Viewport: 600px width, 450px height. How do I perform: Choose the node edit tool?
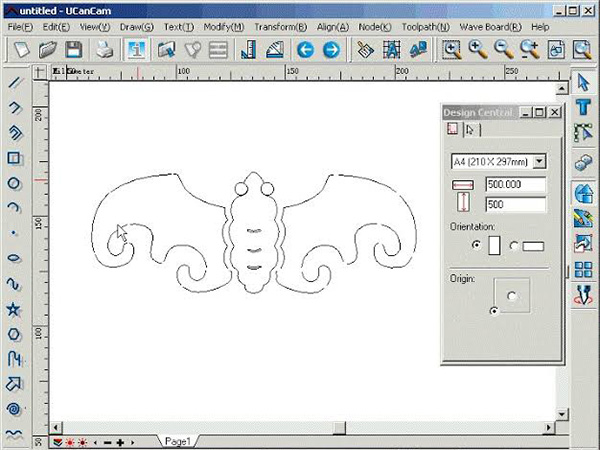click(x=583, y=132)
